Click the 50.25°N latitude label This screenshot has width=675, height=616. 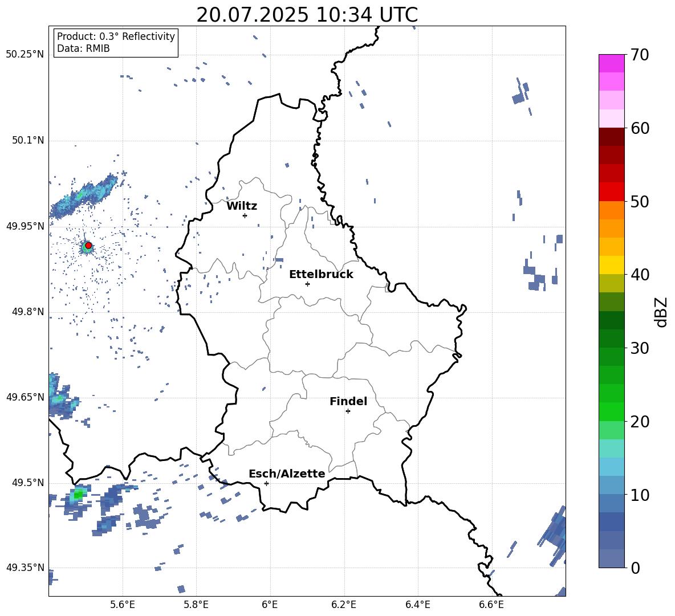[x=25, y=55]
